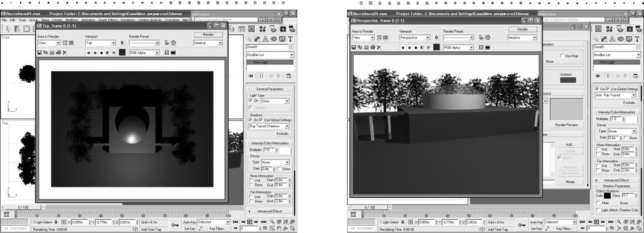Copy image icon in Top frame window
Image resolution: width=644 pixels, height=233 pixels.
45,53
